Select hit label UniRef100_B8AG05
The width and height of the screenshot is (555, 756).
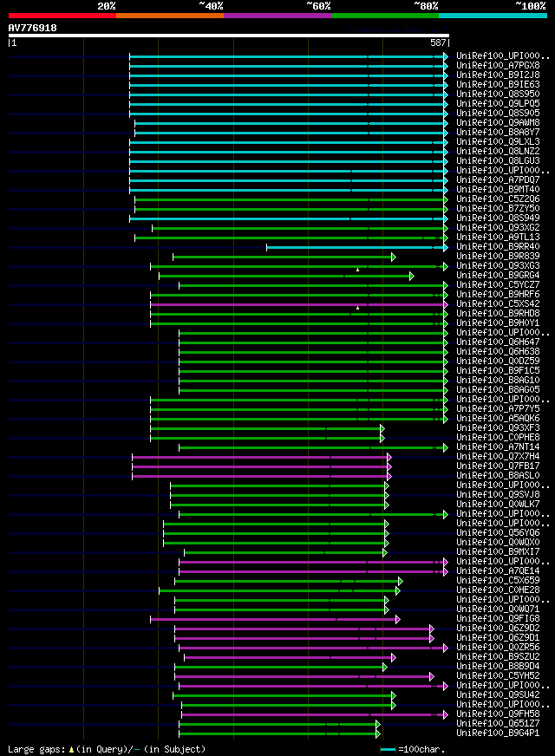click(x=498, y=389)
